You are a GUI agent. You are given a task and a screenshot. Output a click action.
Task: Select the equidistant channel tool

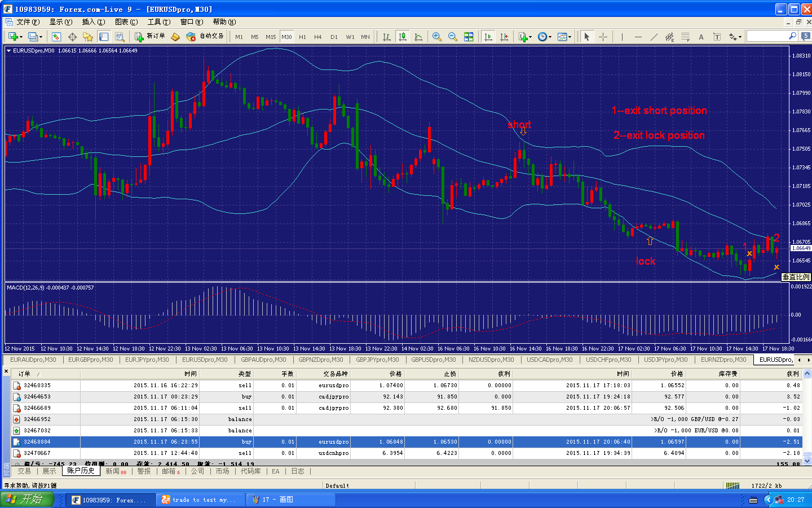tap(669, 37)
